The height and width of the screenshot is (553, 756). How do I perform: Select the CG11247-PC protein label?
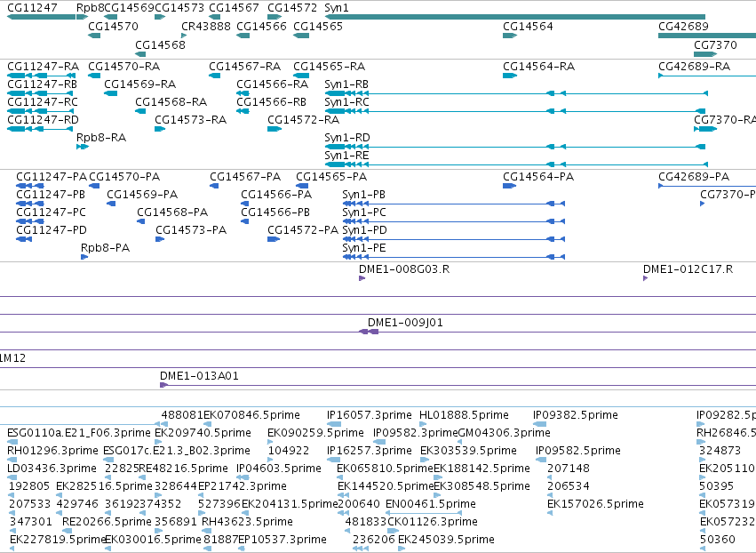[x=52, y=212]
